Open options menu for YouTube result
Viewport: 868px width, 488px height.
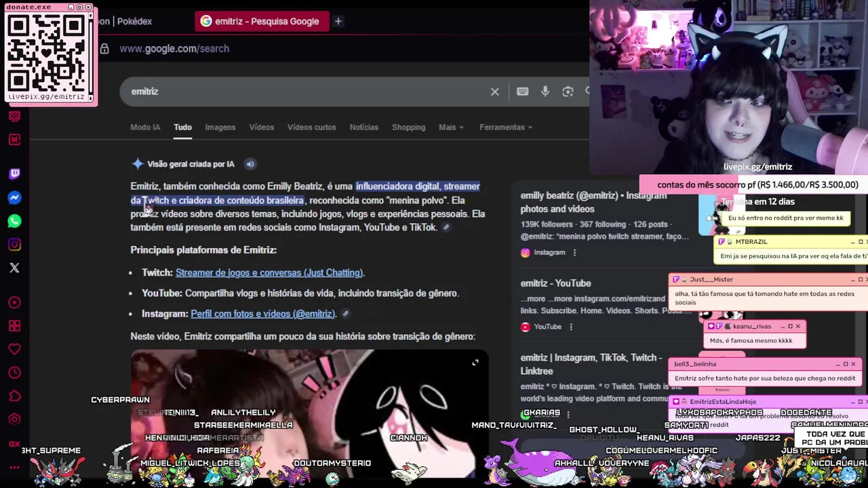point(571,327)
